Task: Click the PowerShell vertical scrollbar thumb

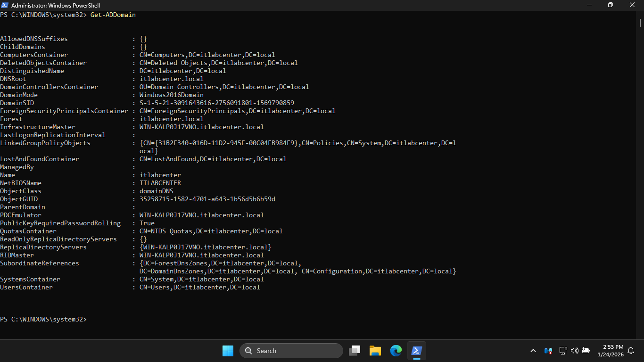Action: coord(640,23)
